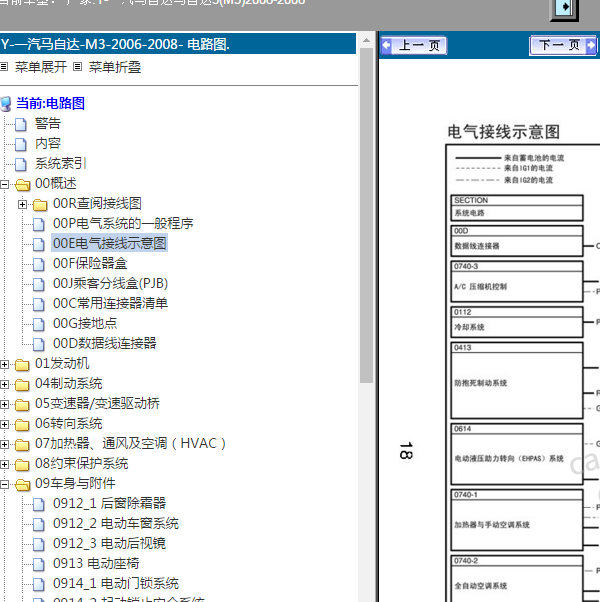Expand the 07加热器、通风及空调 folder
Image resolution: width=600 pixels, height=602 pixels.
point(4,444)
